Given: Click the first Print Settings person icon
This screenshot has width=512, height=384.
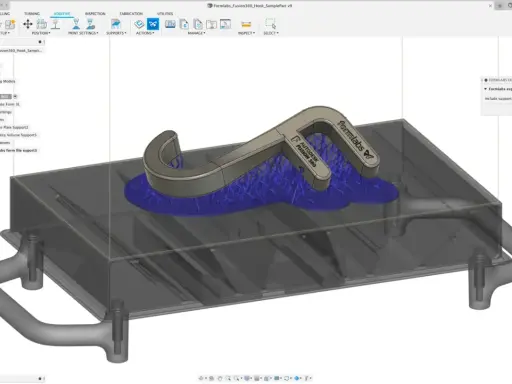Looking at the screenshot, I should (x=76, y=24).
